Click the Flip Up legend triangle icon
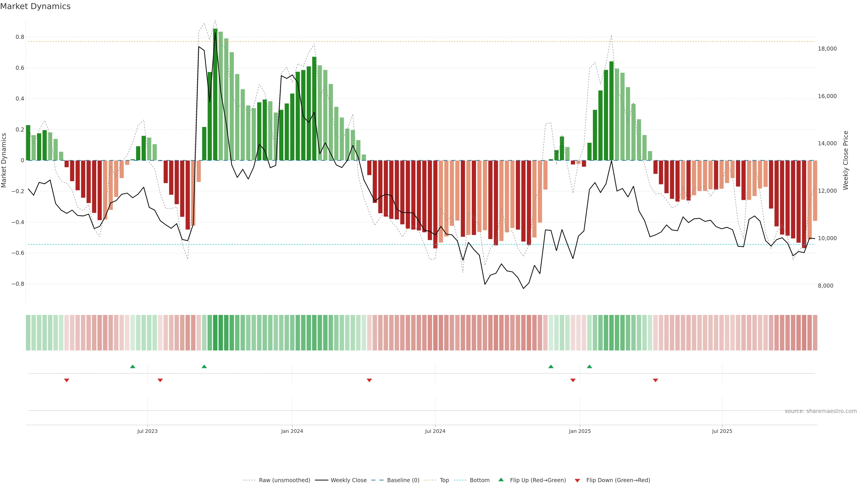This screenshot has height=488, width=868. pos(501,480)
